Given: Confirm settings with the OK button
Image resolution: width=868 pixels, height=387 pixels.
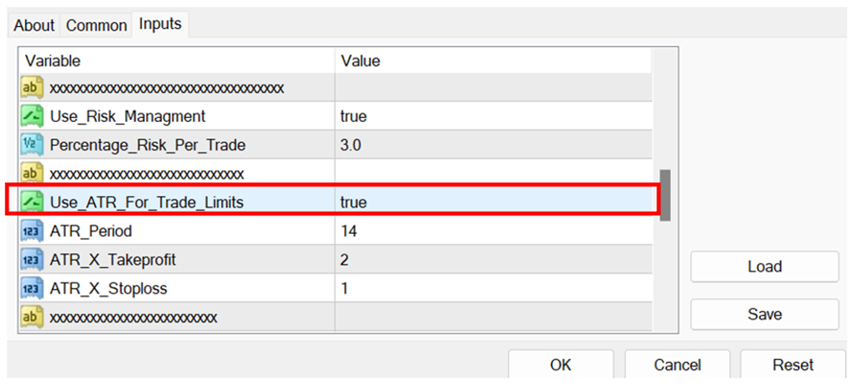Looking at the screenshot, I should pyautogui.click(x=561, y=365).
